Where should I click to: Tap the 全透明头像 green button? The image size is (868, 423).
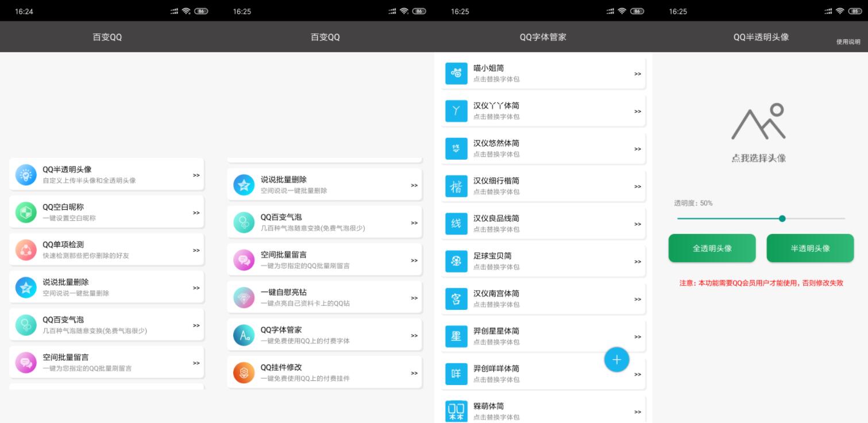[x=712, y=248]
